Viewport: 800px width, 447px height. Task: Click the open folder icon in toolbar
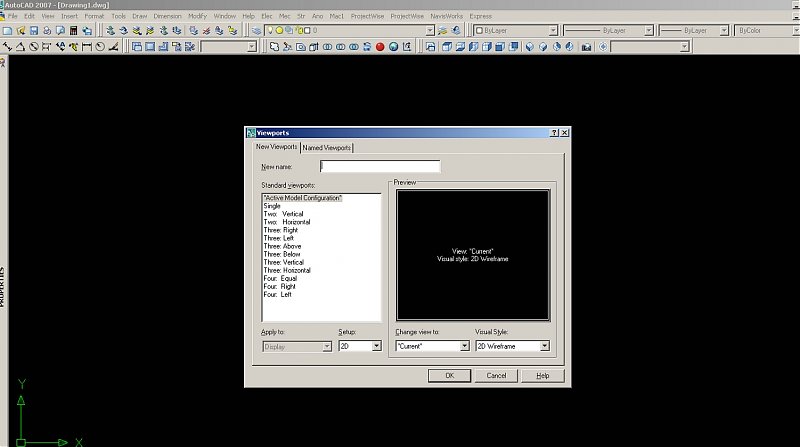[20, 31]
